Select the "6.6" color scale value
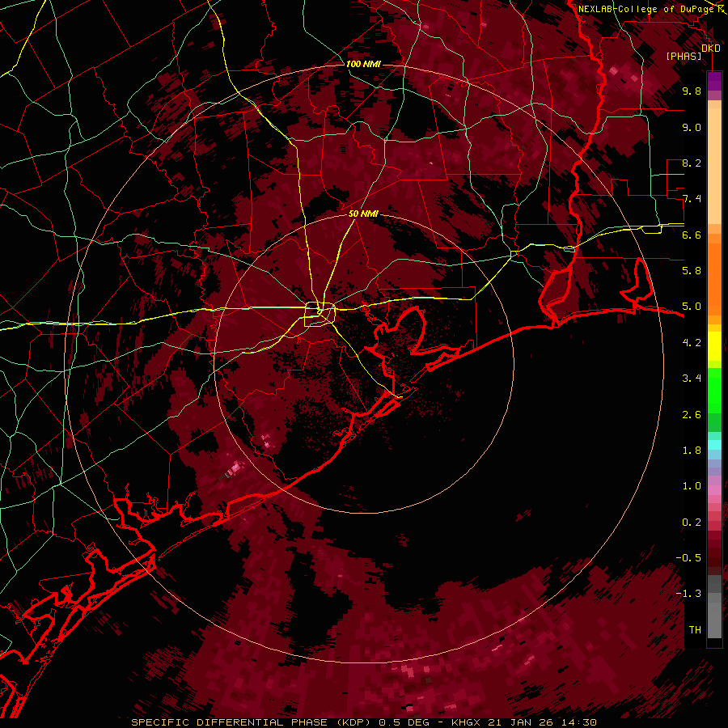The image size is (728, 728). click(692, 235)
